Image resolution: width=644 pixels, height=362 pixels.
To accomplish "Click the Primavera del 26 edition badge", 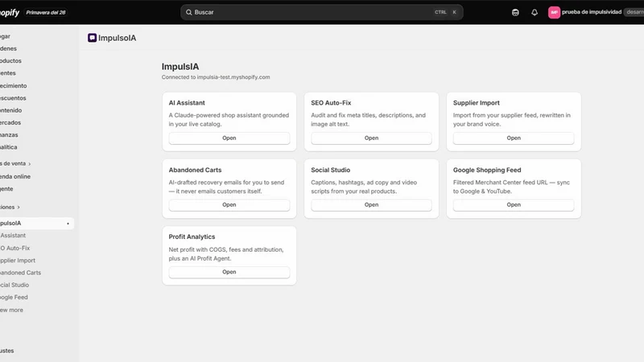I will 46,12.
